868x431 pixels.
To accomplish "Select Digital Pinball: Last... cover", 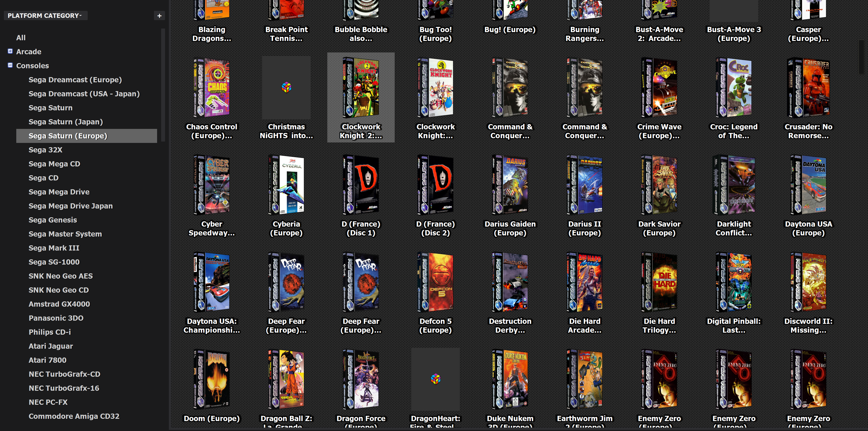I will (734, 282).
